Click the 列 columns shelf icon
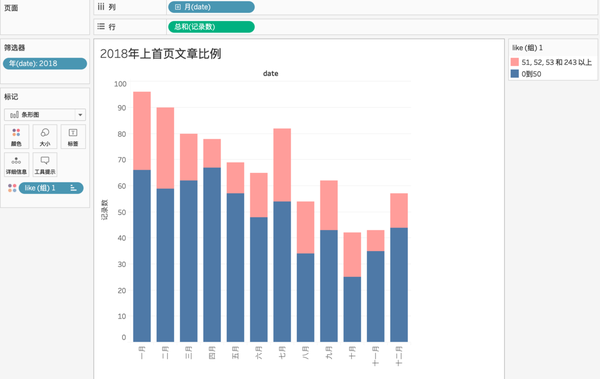600x379 pixels. point(101,7)
